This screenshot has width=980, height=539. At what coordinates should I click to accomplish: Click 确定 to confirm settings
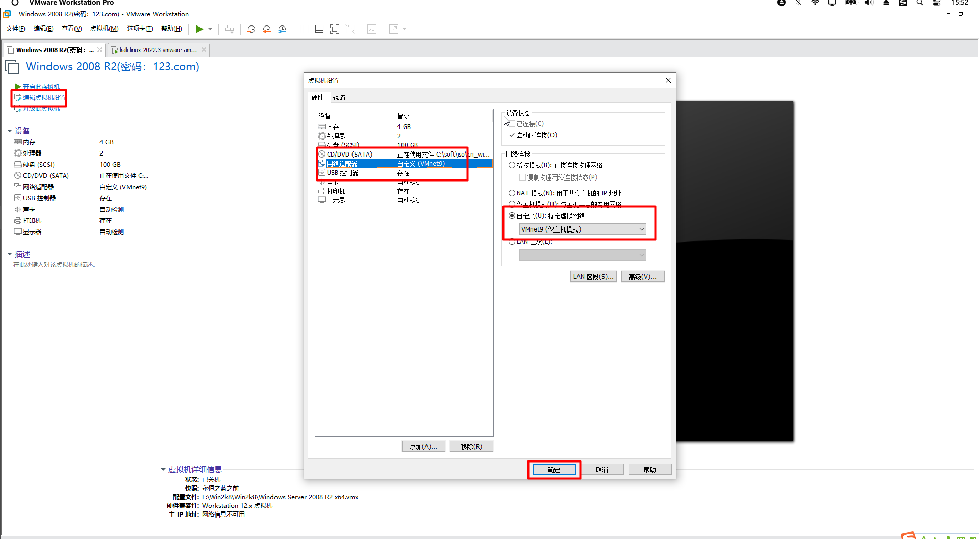pos(554,470)
